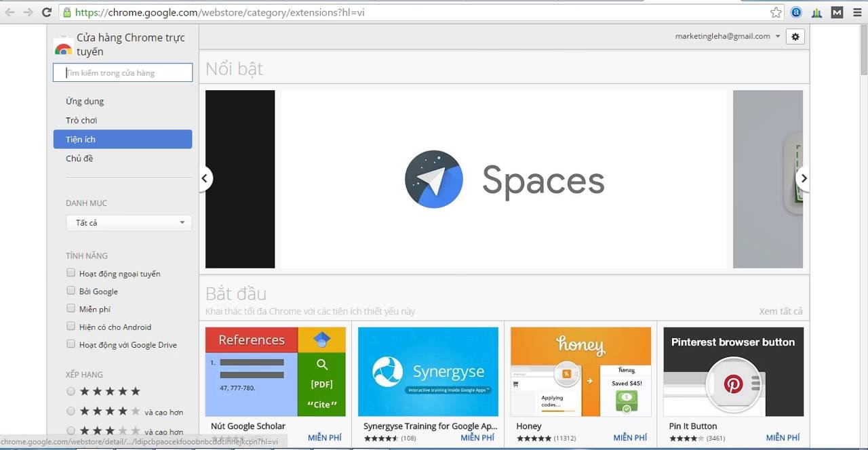Go to next featured slide

[804, 179]
